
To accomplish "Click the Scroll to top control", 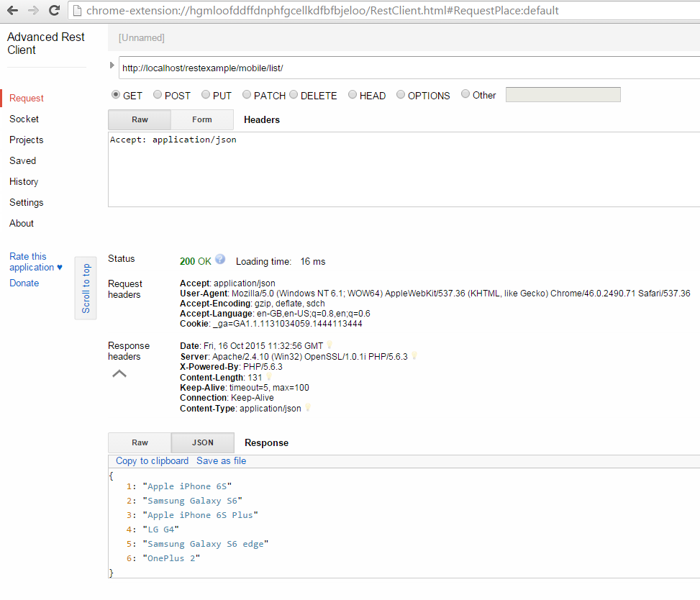I will 86,288.
